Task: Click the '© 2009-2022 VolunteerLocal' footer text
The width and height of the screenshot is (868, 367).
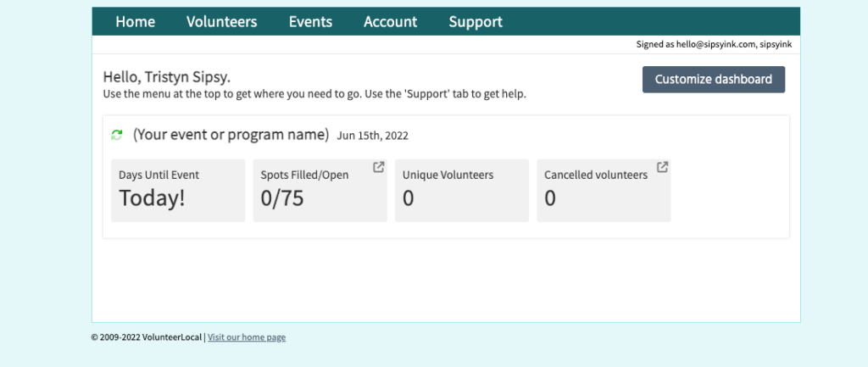Action: [x=147, y=337]
